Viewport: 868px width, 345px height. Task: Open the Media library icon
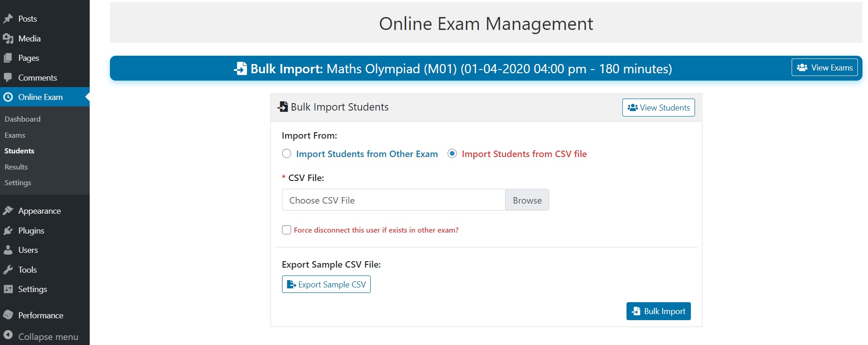pyautogui.click(x=9, y=38)
